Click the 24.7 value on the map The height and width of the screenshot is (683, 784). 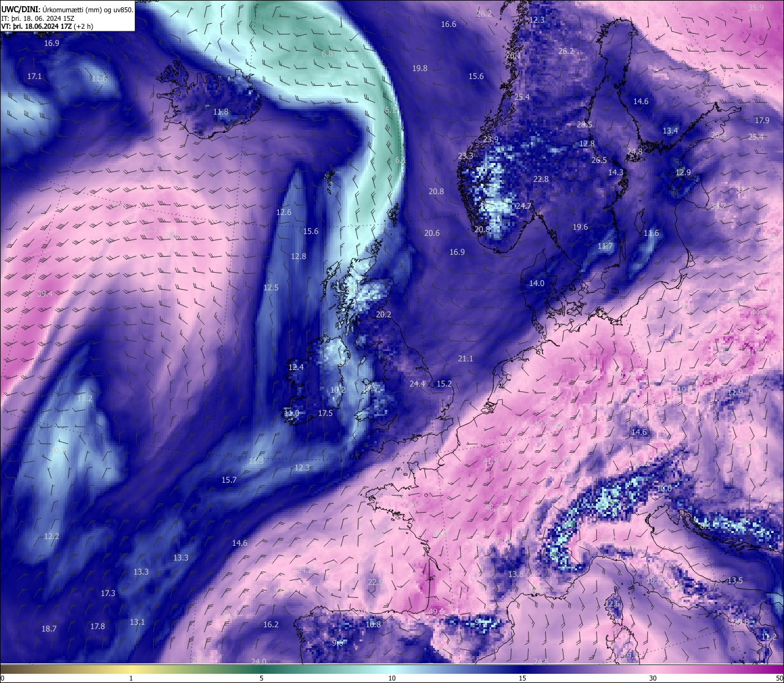(523, 206)
